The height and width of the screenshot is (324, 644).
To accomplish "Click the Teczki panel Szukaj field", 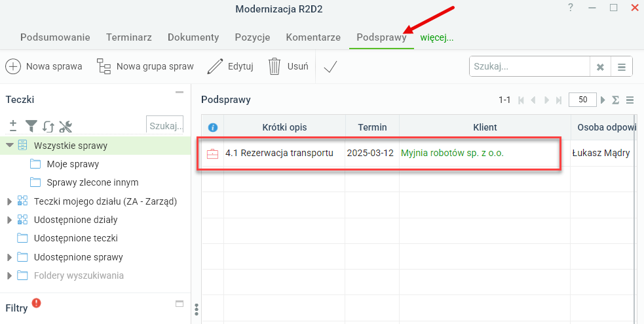I will (164, 125).
